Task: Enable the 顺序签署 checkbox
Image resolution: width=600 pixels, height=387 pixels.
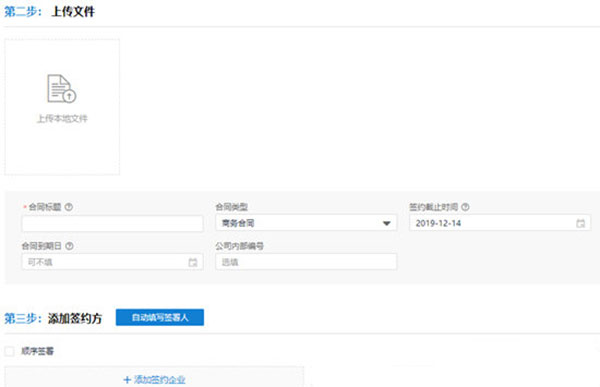Action: [10, 351]
